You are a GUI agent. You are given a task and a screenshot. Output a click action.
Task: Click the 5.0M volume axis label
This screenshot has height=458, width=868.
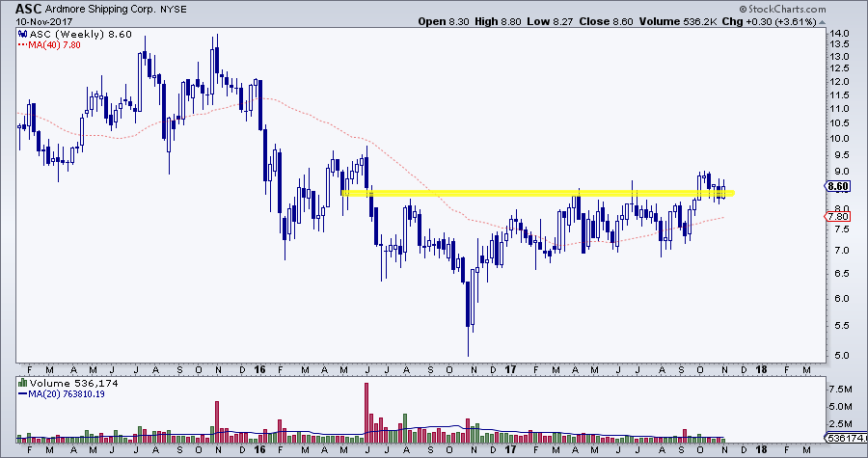click(840, 407)
